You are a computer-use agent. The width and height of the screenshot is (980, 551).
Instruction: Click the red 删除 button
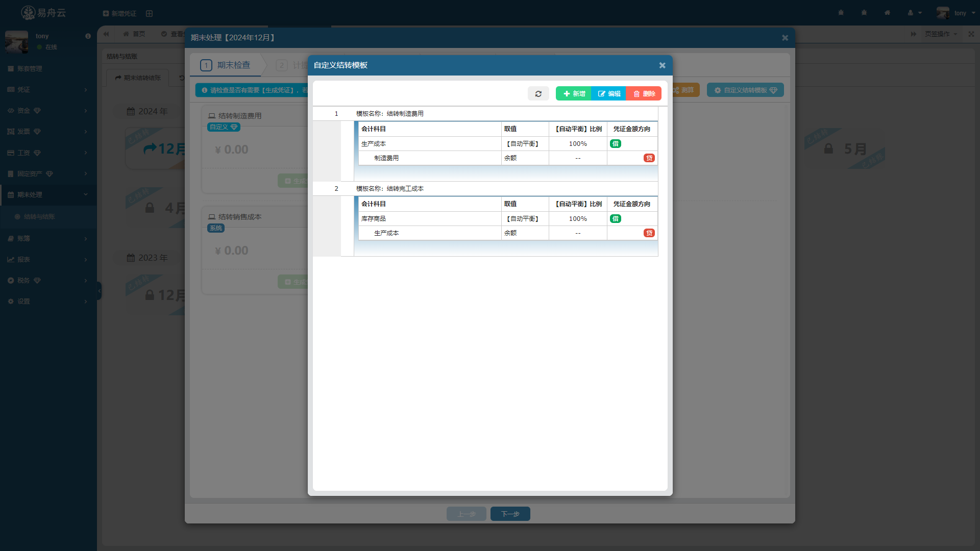[644, 94]
